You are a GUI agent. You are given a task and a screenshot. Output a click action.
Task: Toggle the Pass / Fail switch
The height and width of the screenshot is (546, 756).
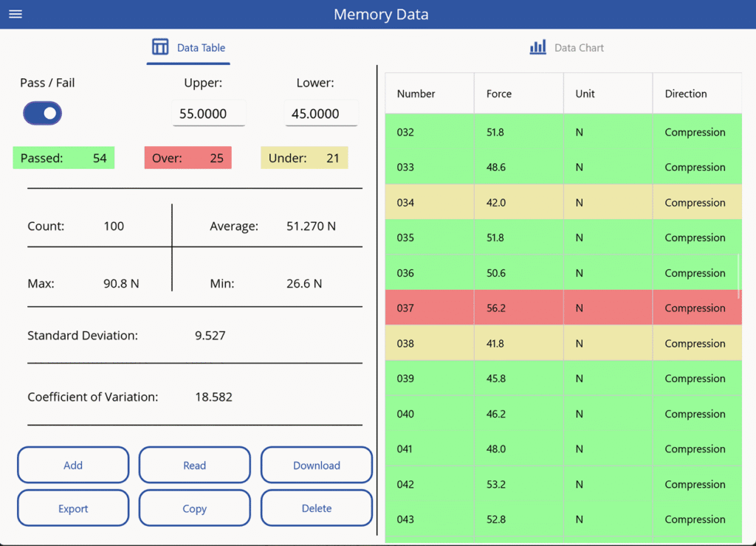point(43,114)
